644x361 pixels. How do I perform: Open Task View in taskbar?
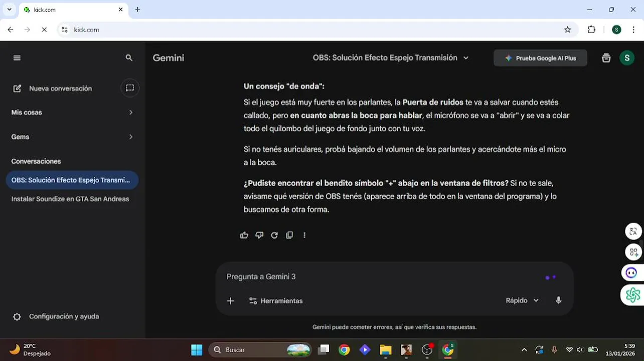[324, 349]
